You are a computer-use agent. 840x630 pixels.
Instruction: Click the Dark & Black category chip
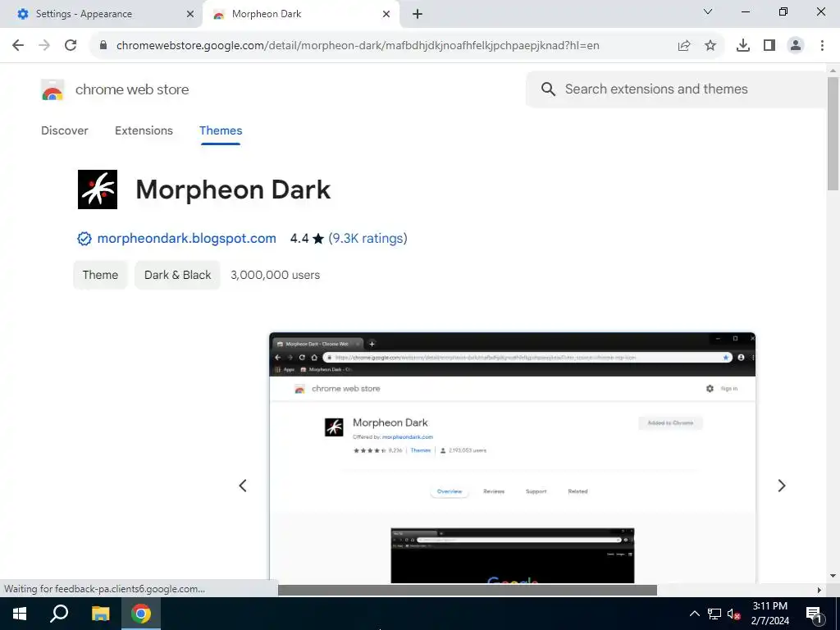coord(177,275)
